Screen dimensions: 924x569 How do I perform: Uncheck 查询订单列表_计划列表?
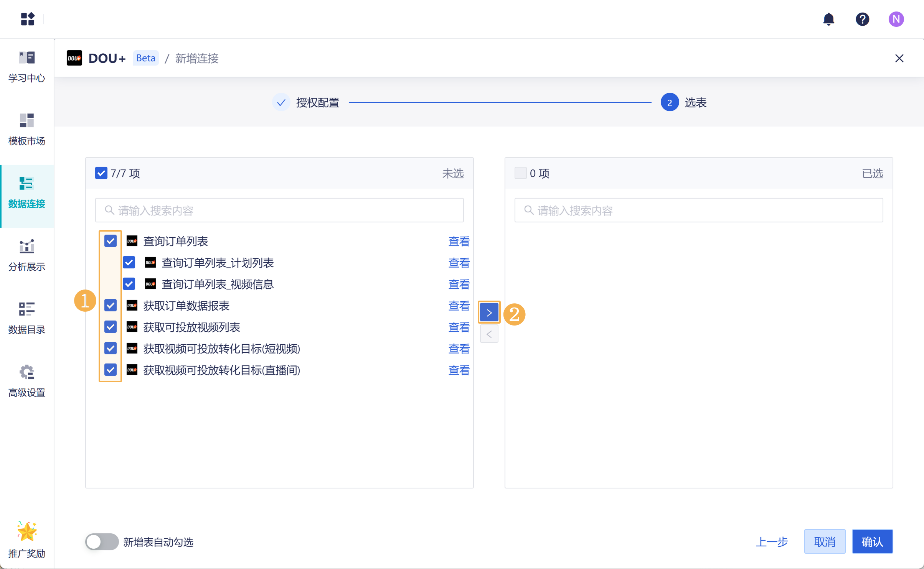coord(129,262)
